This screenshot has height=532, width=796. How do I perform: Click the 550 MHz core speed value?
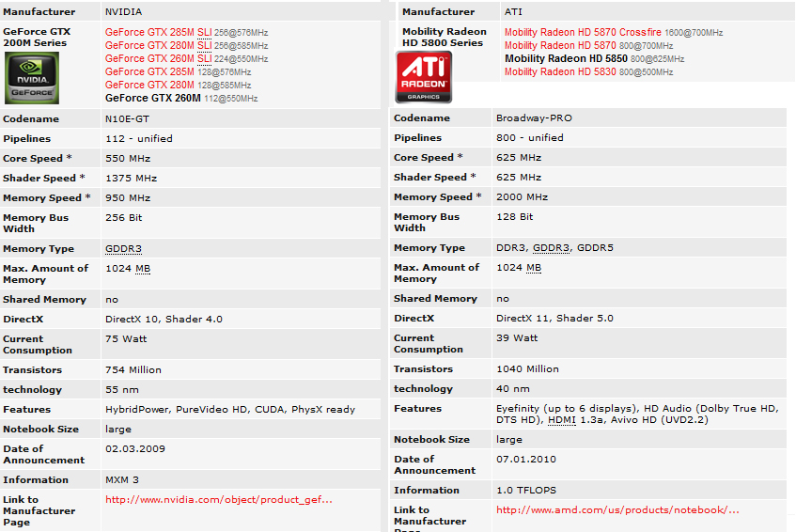(x=128, y=159)
